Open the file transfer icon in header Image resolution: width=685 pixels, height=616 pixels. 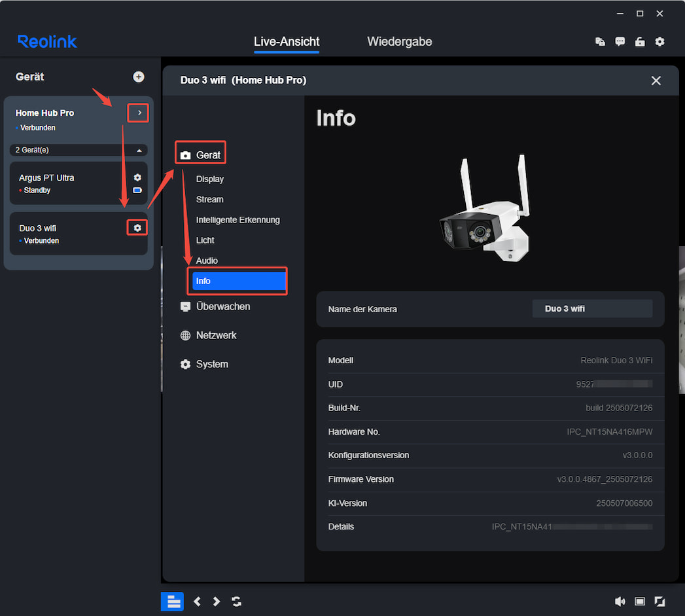(x=600, y=41)
